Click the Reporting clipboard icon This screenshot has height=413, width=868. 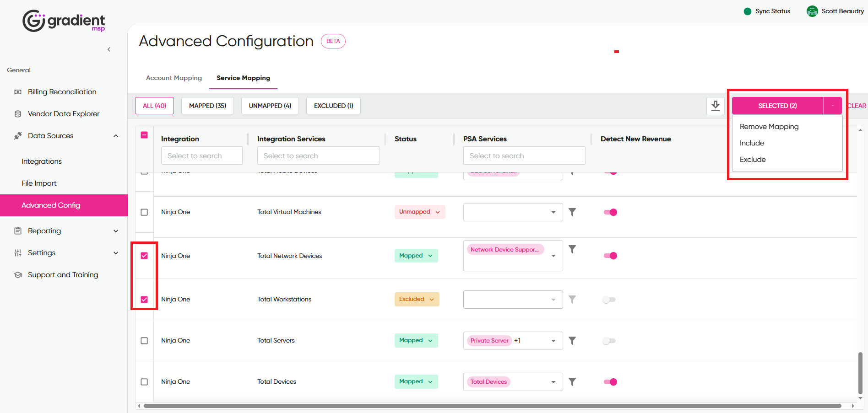click(x=18, y=231)
